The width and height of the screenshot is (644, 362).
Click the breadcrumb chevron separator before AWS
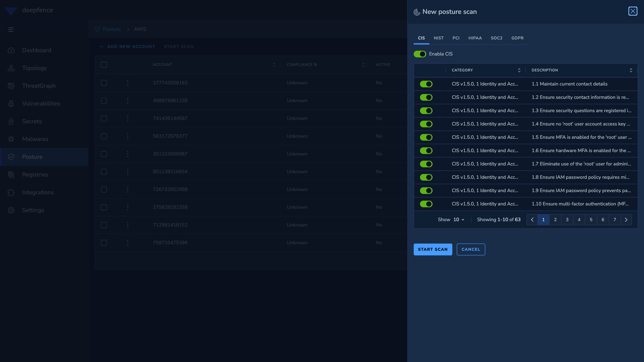(x=128, y=29)
